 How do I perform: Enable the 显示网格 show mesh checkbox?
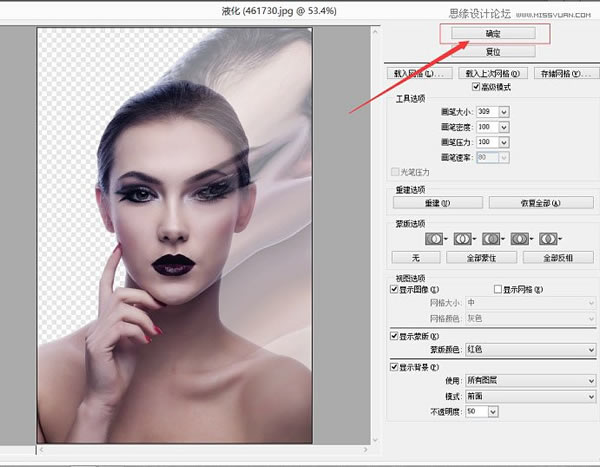(x=497, y=289)
